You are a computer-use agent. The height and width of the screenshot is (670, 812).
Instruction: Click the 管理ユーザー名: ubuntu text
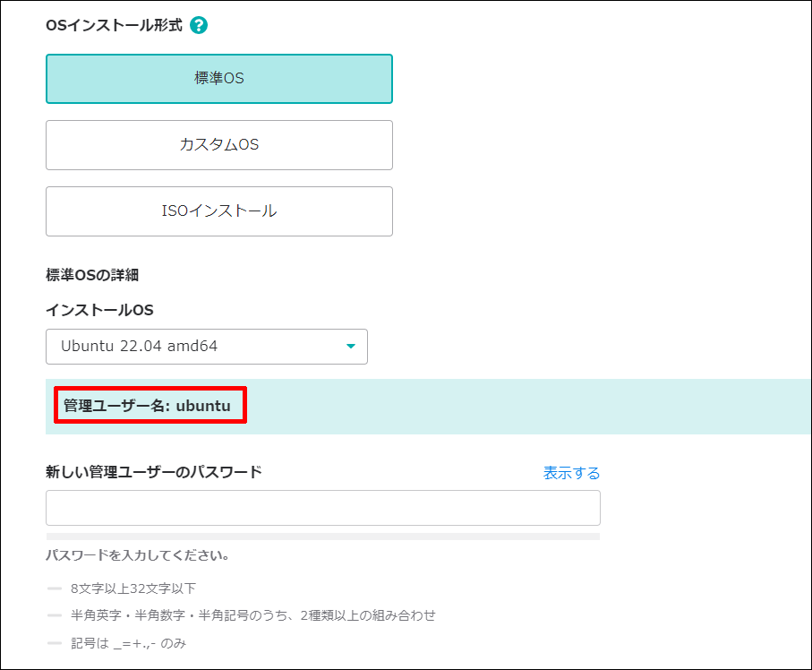point(147,407)
